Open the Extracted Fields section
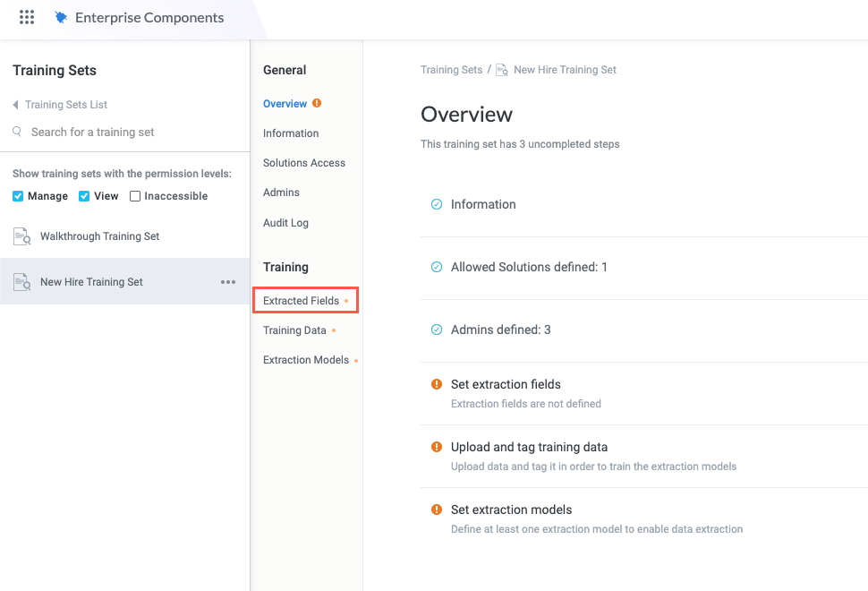The height and width of the screenshot is (591, 868). coord(302,301)
